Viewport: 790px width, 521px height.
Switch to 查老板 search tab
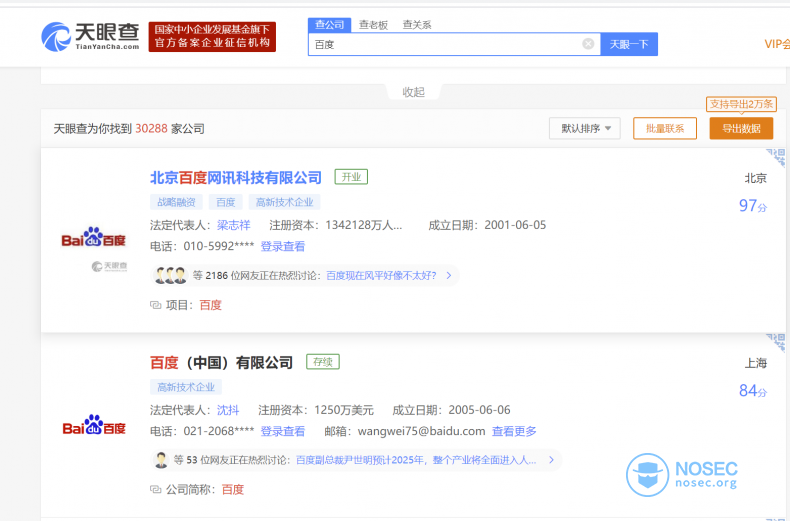click(x=373, y=25)
